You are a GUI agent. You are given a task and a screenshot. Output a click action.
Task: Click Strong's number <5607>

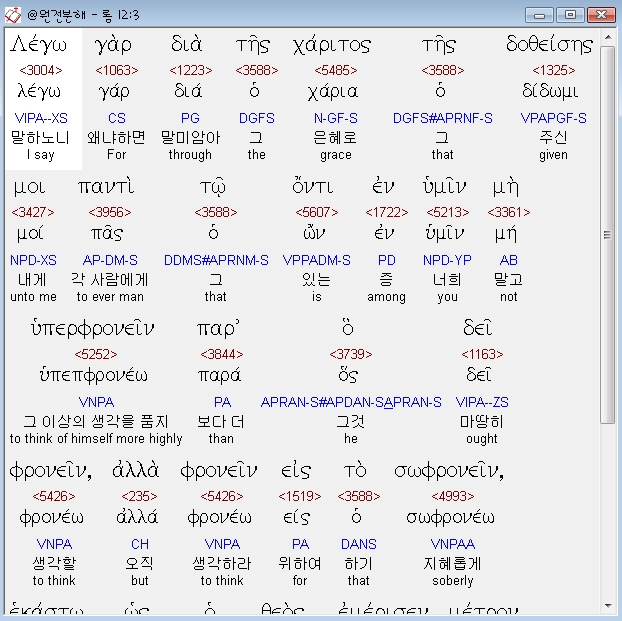[317, 212]
